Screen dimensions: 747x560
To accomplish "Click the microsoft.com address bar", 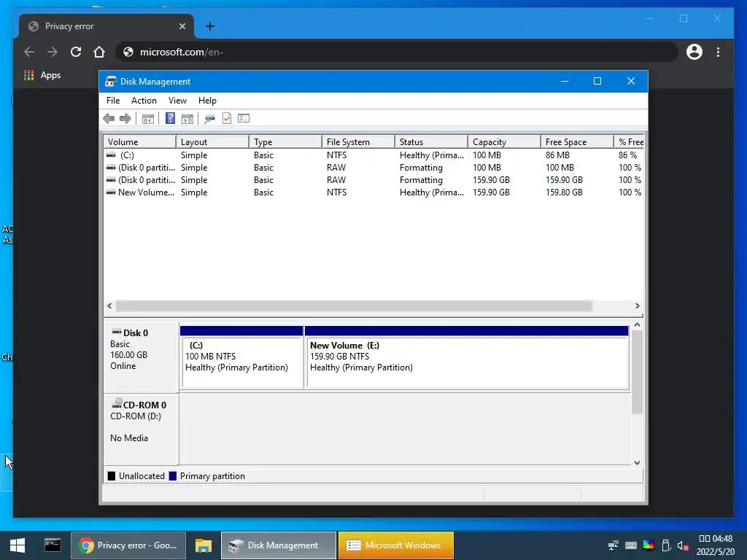I will coord(396,52).
